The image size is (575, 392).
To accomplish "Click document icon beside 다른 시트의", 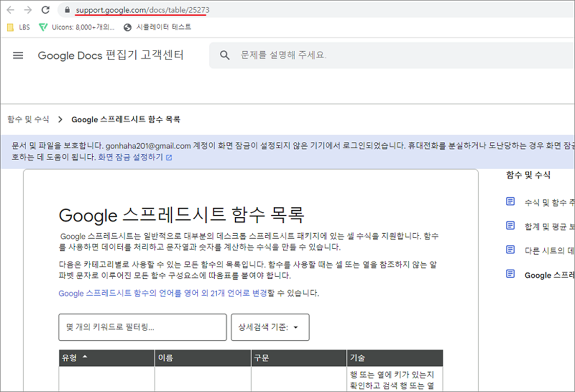I will click(510, 250).
